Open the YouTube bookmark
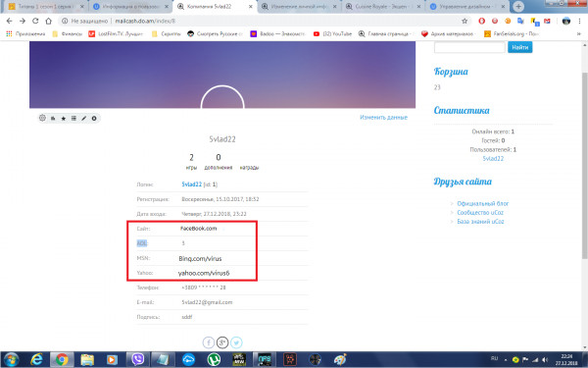The height and width of the screenshot is (368, 588). coord(332,33)
